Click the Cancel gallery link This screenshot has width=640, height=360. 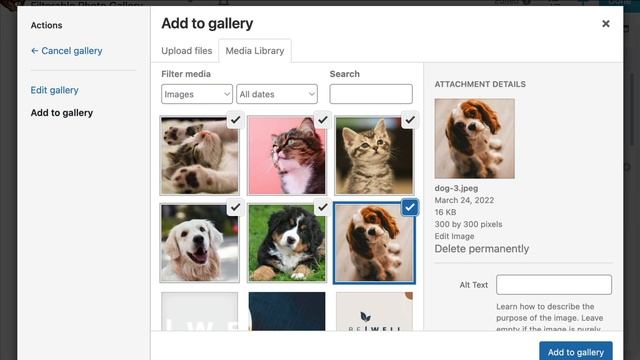click(x=67, y=51)
